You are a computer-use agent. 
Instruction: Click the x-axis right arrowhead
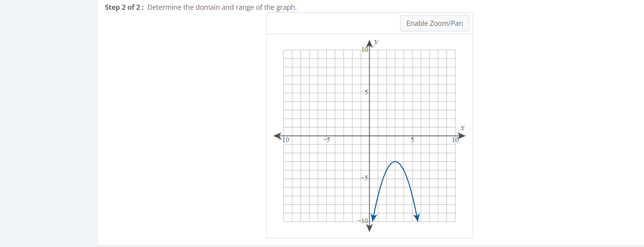(x=462, y=136)
